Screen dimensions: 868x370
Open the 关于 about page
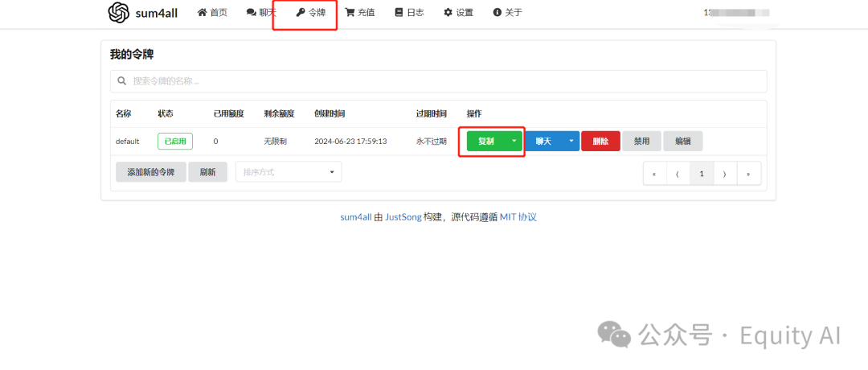coord(508,13)
